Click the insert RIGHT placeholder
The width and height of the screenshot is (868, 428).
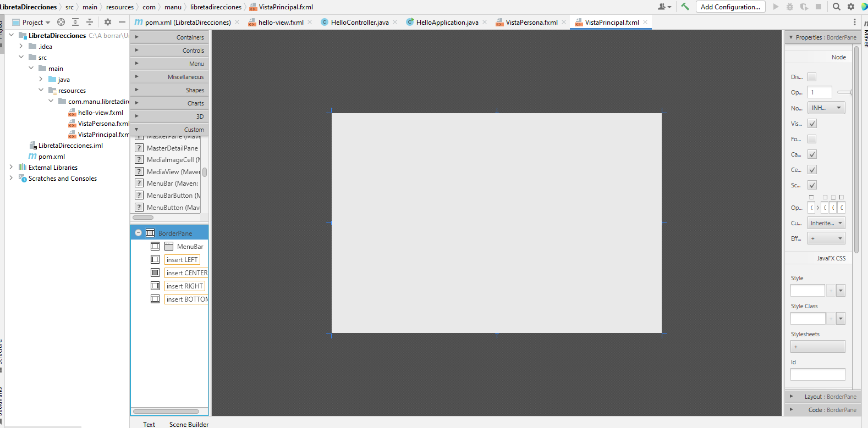click(185, 286)
